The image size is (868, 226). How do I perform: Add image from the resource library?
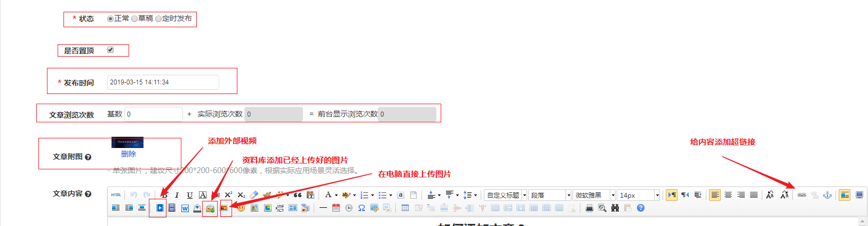(x=210, y=208)
